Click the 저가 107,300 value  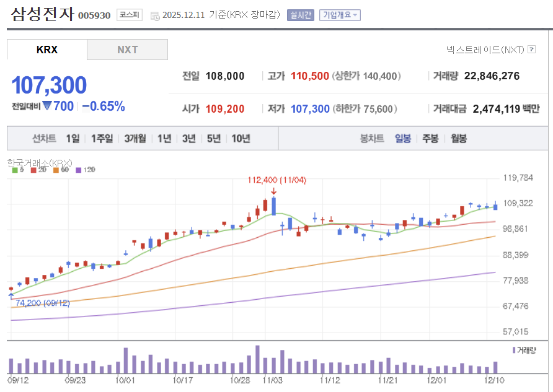[x=310, y=109]
